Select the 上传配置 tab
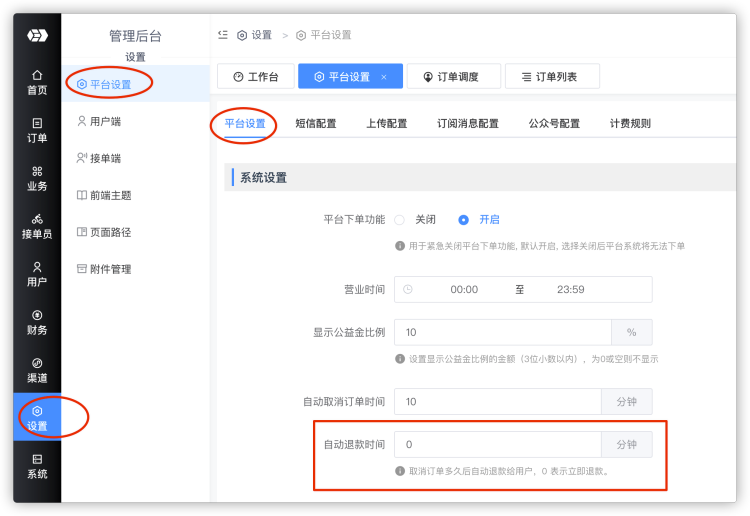The image size is (750, 516). [x=386, y=123]
